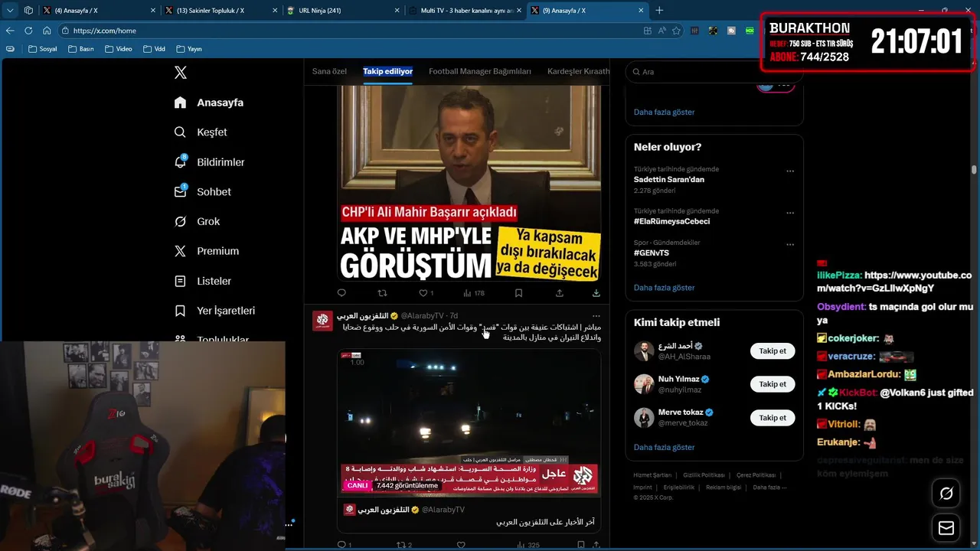980x551 pixels.
Task: Follow Nuh Yılmaz with Takip et
Action: click(773, 384)
